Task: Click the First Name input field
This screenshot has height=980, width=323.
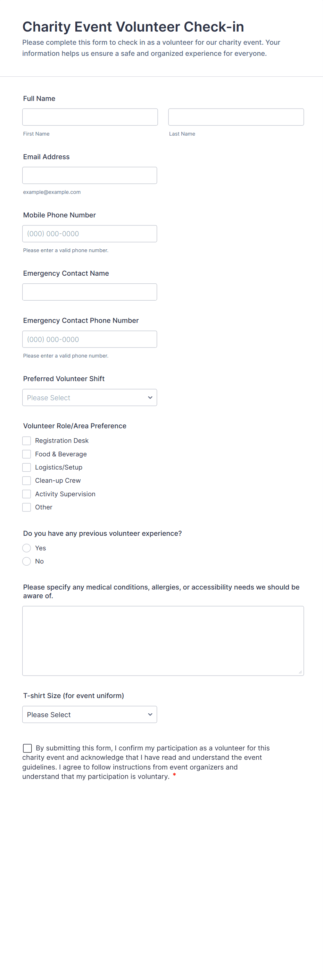Action: pyautogui.click(x=90, y=117)
